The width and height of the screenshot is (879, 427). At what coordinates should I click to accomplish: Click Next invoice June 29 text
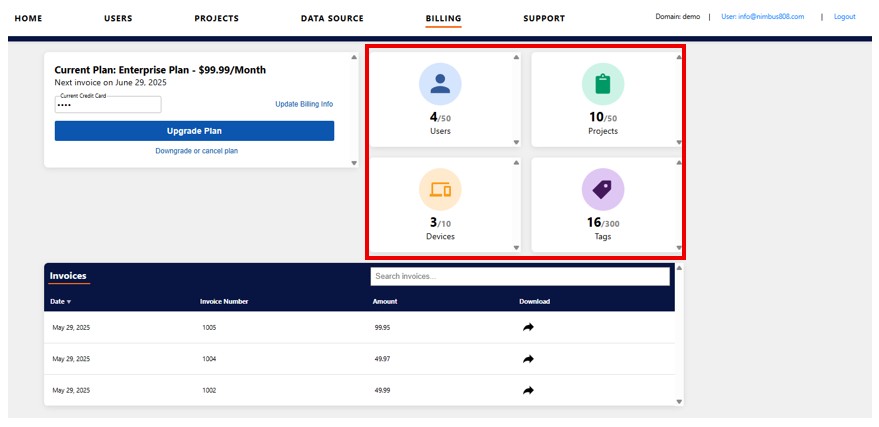[x=110, y=82]
